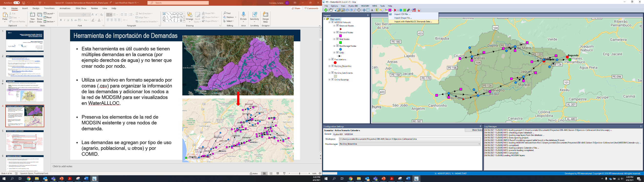Click Start From Beginning icon in PowerPoint title bar

click(x=40, y=3)
